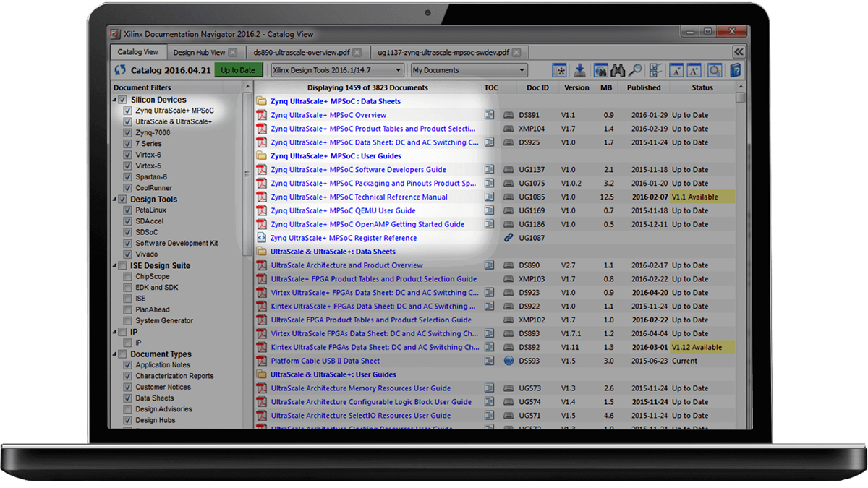868x488 pixels.
Task: Toggle the Vivado filter checkbox
Action: 128,254
